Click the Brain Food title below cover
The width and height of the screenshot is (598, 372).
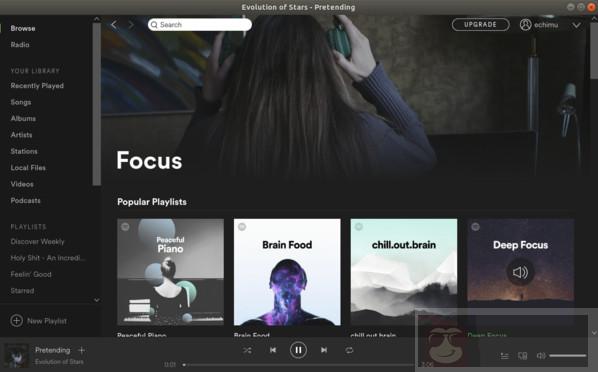click(252, 335)
